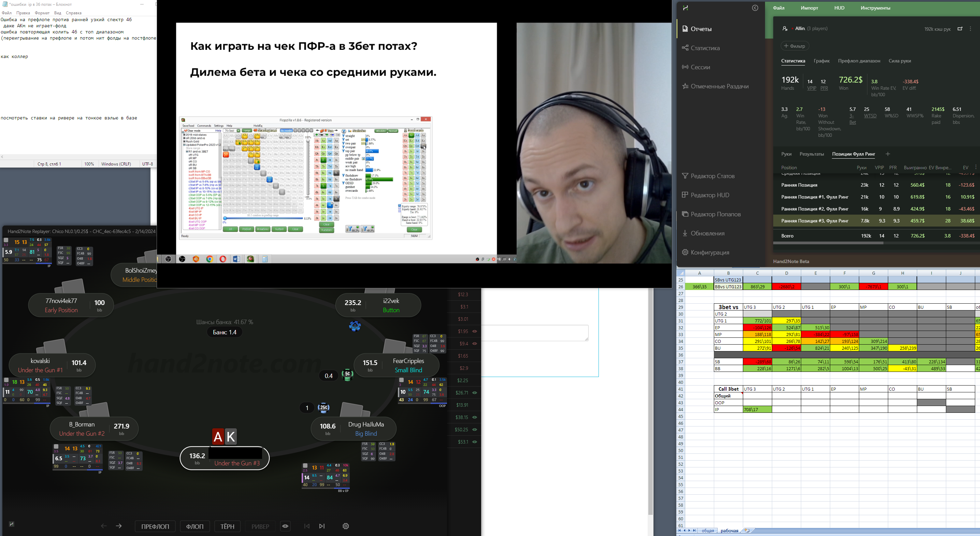
Task: Go to previous hand in replayer
Action: click(x=307, y=526)
